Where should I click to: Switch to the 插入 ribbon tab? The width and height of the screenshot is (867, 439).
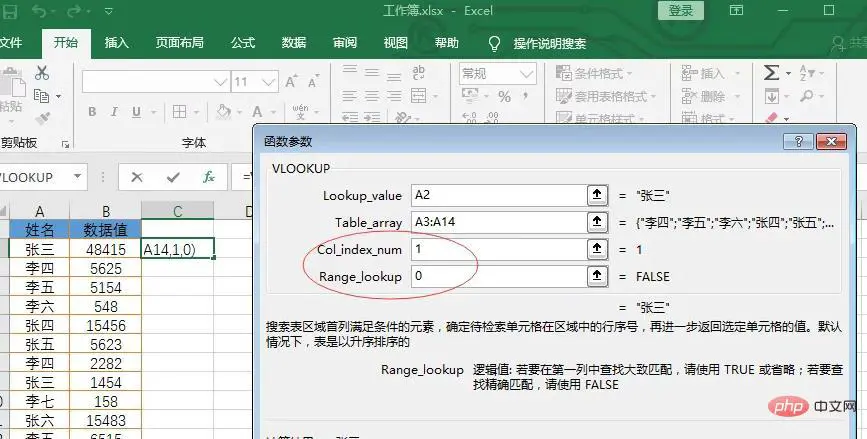(117, 43)
